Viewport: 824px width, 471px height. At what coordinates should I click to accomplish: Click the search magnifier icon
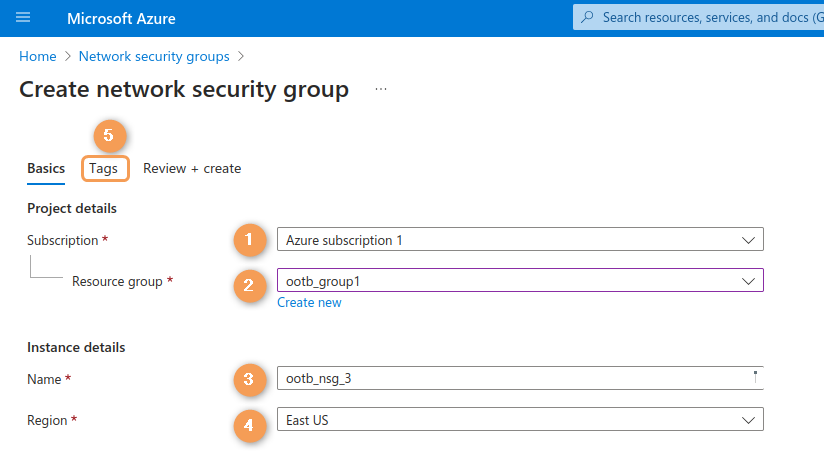(x=587, y=18)
